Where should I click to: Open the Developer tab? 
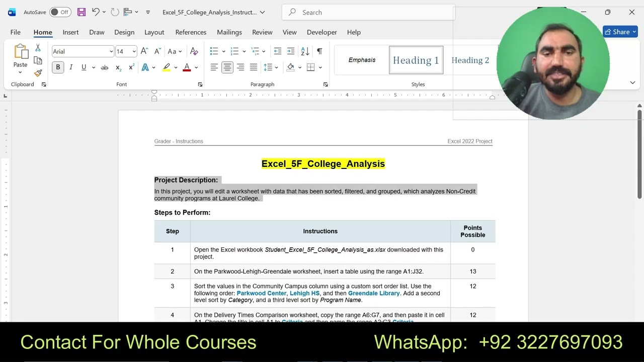pyautogui.click(x=322, y=32)
